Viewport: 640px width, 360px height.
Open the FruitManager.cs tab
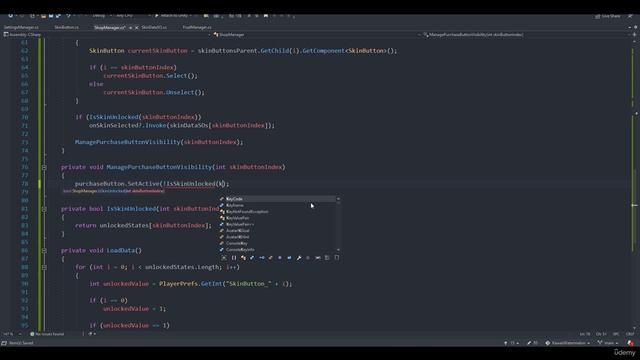pos(197,27)
